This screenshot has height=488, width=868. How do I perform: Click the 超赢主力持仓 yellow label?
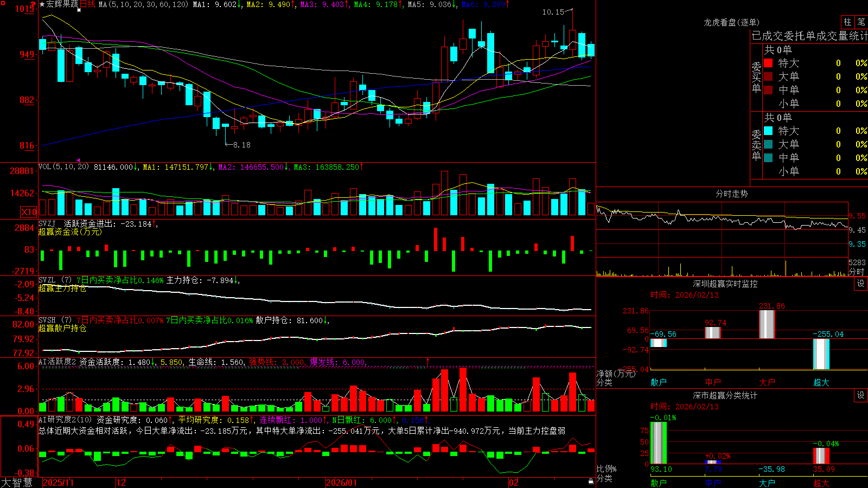[62, 288]
